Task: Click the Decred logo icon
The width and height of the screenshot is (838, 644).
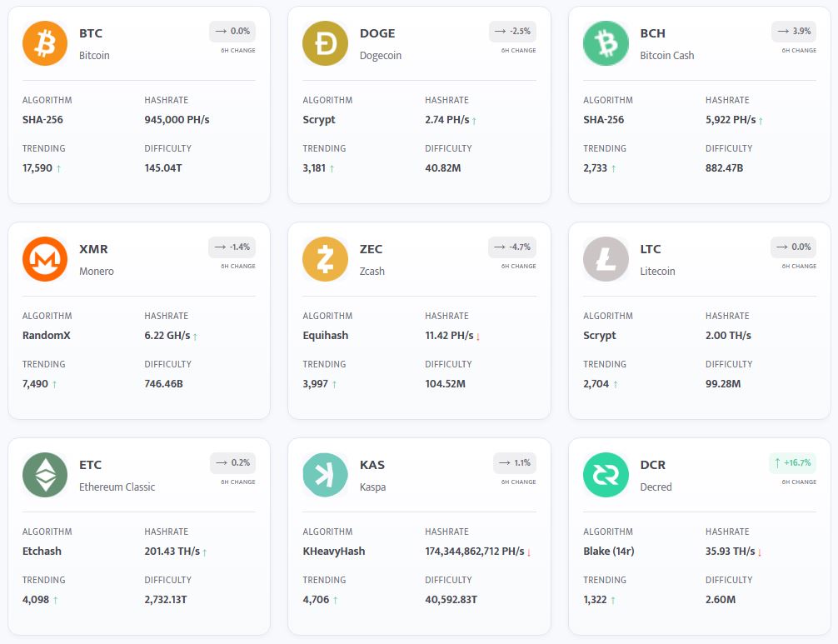Action: click(x=606, y=475)
